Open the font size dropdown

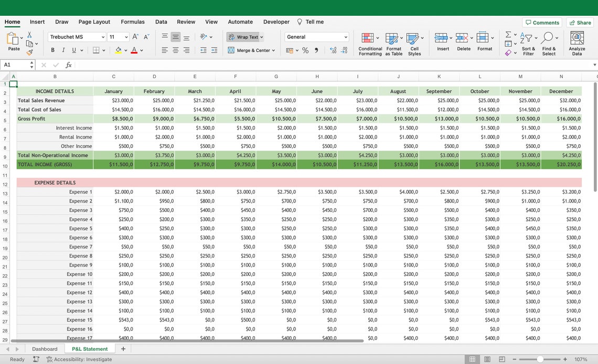[126, 37]
